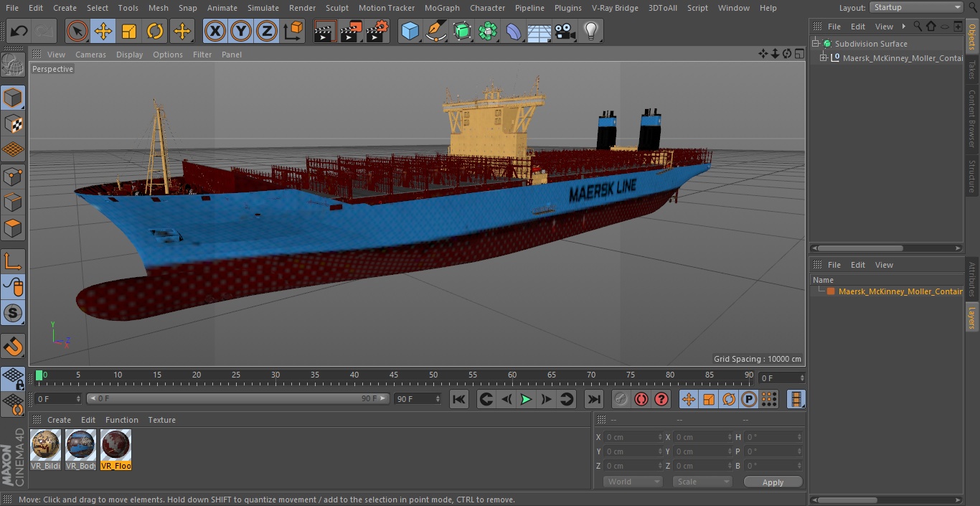Open the File menu

pyautogui.click(x=11, y=8)
